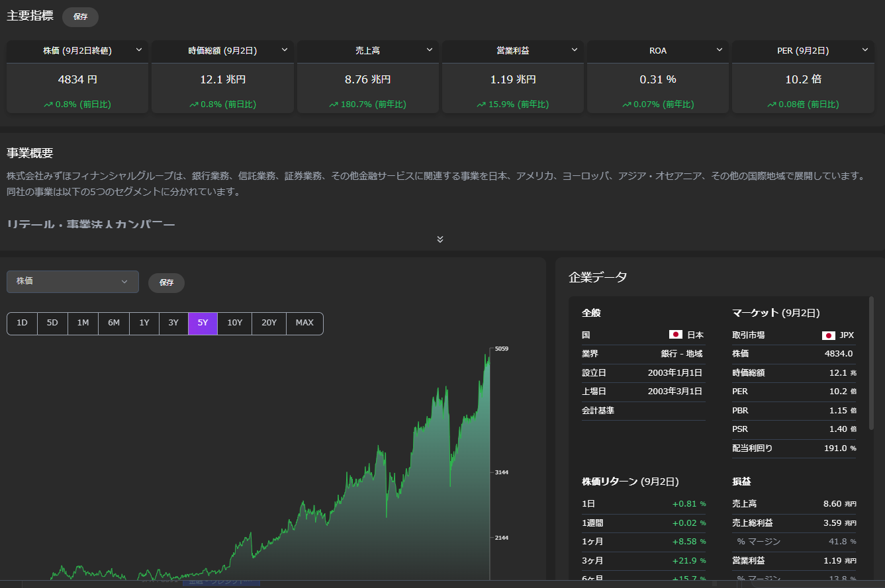
Task: Select the 5D chart range
Action: 52,323
